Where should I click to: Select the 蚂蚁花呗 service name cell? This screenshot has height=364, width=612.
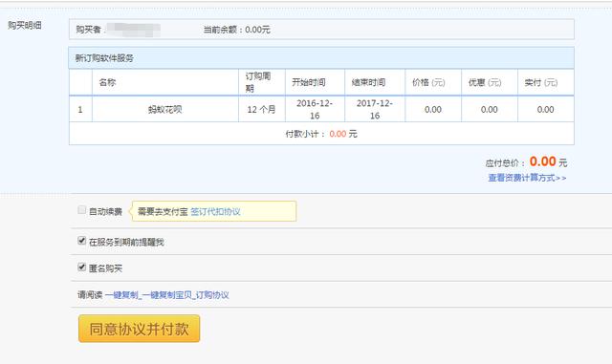click(165, 109)
